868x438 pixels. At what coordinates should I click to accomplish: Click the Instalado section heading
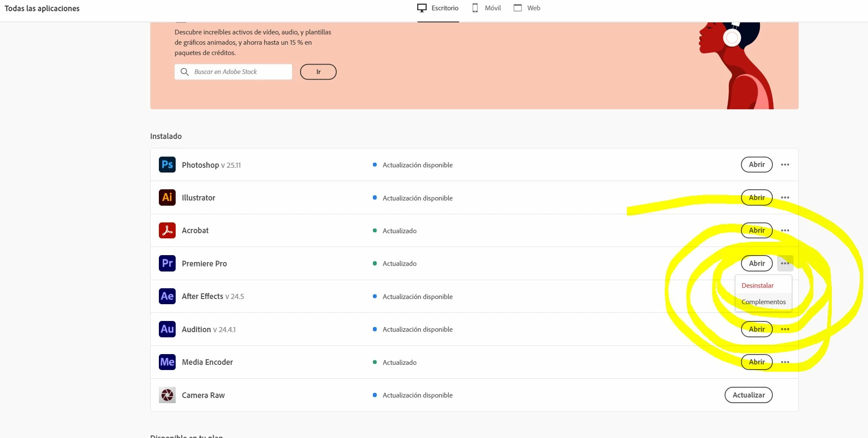point(166,136)
